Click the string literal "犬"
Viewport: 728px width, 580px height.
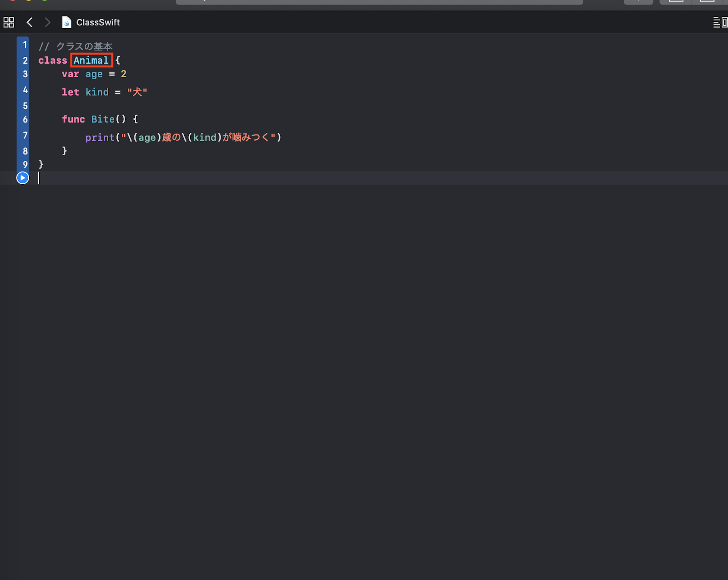click(137, 92)
